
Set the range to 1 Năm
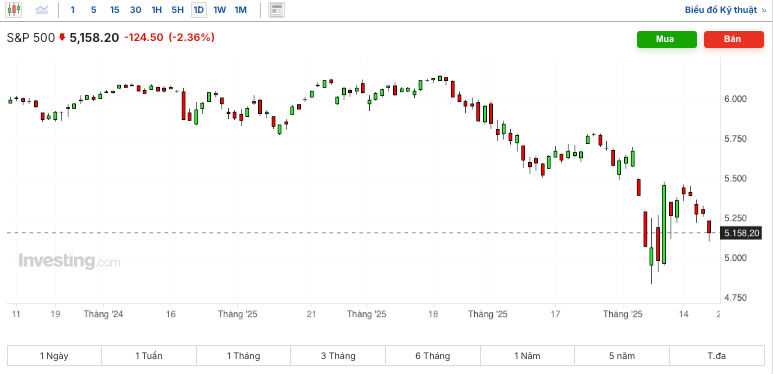(527, 356)
